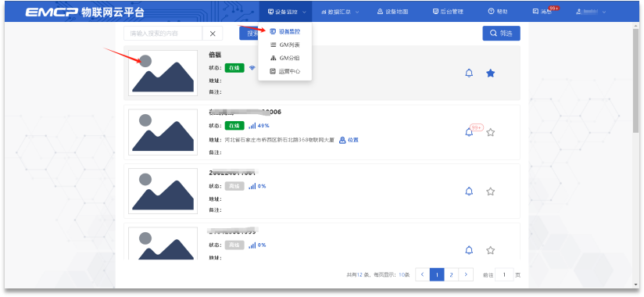This screenshot has width=644, height=297.
Task: Open thumbnail of the device ending 0006
Action: [x=163, y=132]
